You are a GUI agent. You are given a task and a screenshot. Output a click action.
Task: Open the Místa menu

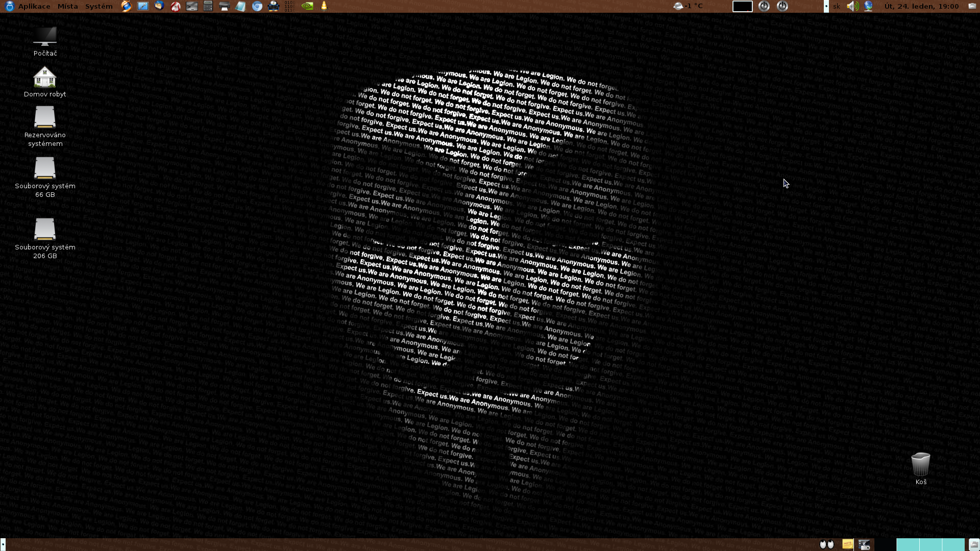67,6
